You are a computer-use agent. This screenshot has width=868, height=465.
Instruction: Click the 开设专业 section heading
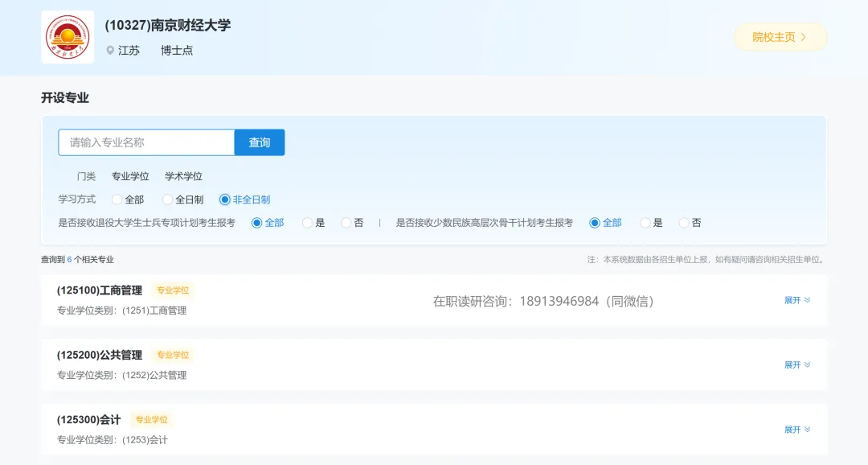[65, 98]
